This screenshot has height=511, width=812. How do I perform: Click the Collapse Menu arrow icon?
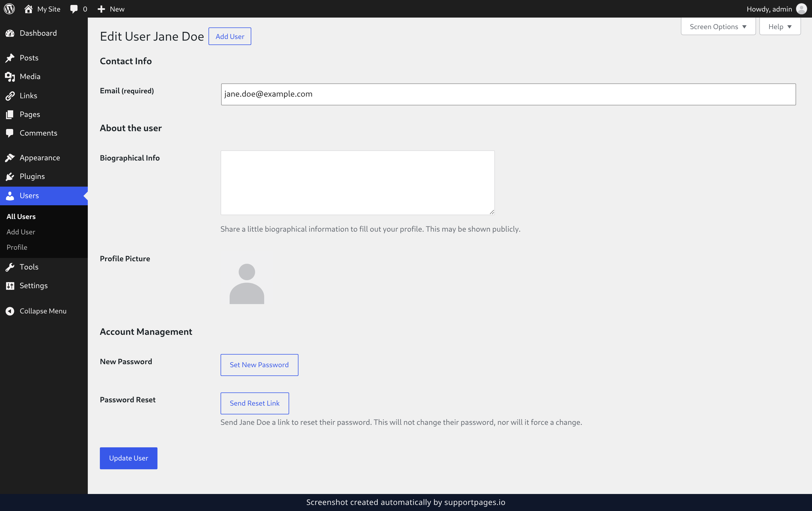coord(10,311)
